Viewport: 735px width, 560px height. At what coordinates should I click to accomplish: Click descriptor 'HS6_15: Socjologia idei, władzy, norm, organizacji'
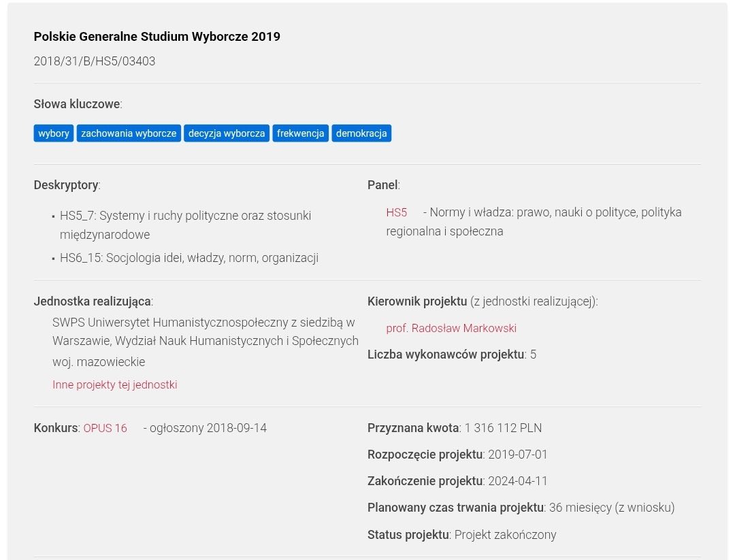pyautogui.click(x=189, y=258)
